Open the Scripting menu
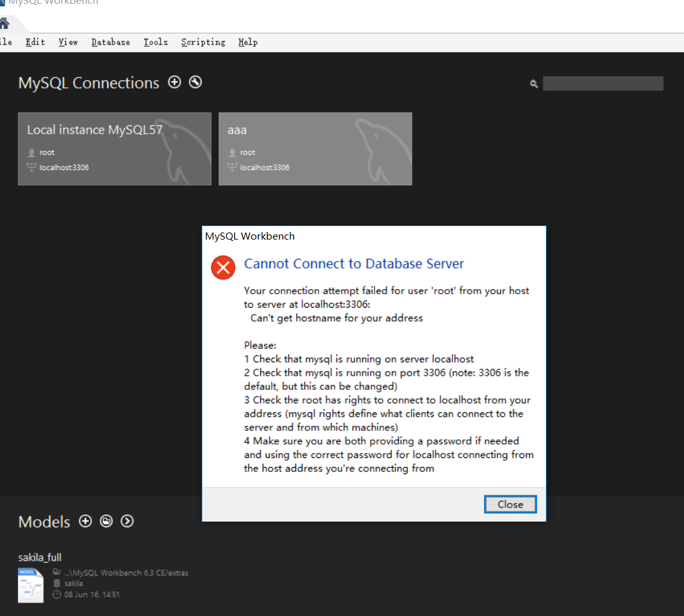 (204, 42)
